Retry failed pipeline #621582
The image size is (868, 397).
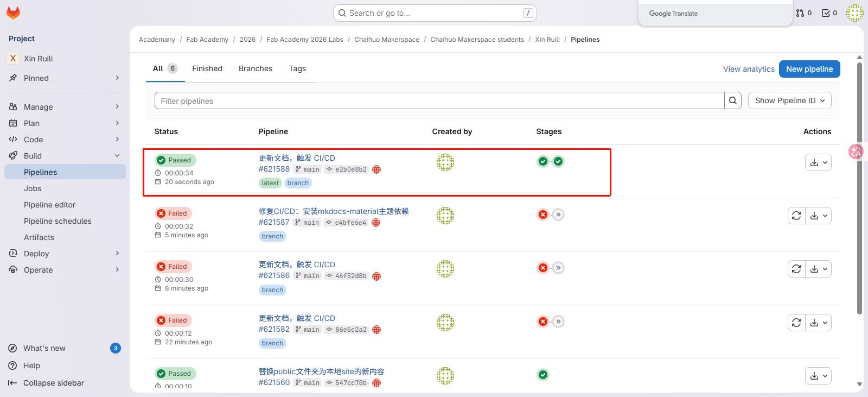point(796,323)
